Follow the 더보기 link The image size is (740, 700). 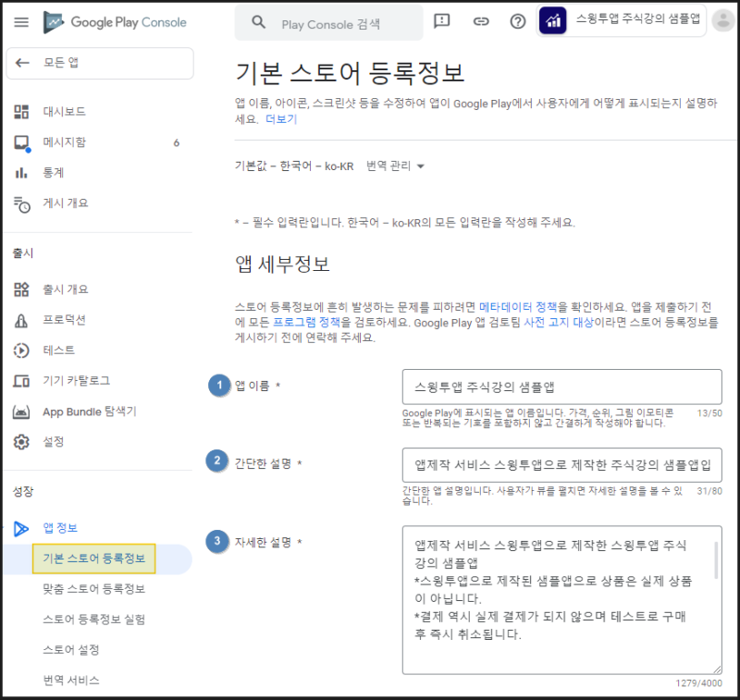[x=281, y=119]
